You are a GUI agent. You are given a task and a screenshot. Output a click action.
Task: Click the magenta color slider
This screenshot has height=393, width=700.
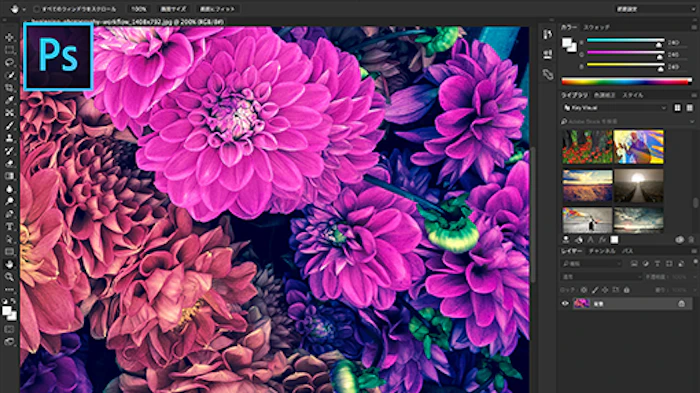click(625, 53)
